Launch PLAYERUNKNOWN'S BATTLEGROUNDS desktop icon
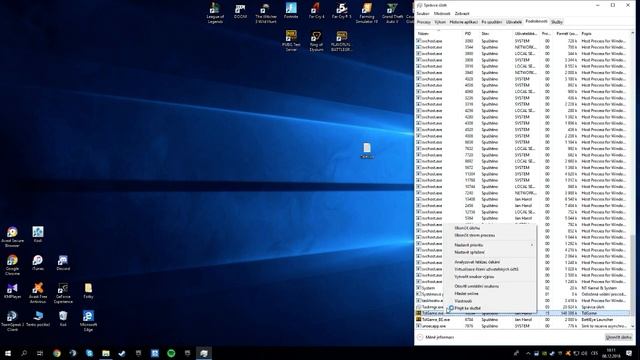Image resolution: width=640 pixels, height=360 pixels. (341, 40)
